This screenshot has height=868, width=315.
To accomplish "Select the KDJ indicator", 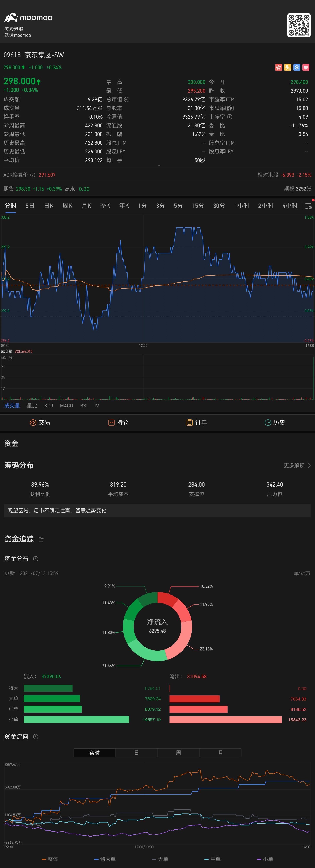I will pyautogui.click(x=48, y=406).
